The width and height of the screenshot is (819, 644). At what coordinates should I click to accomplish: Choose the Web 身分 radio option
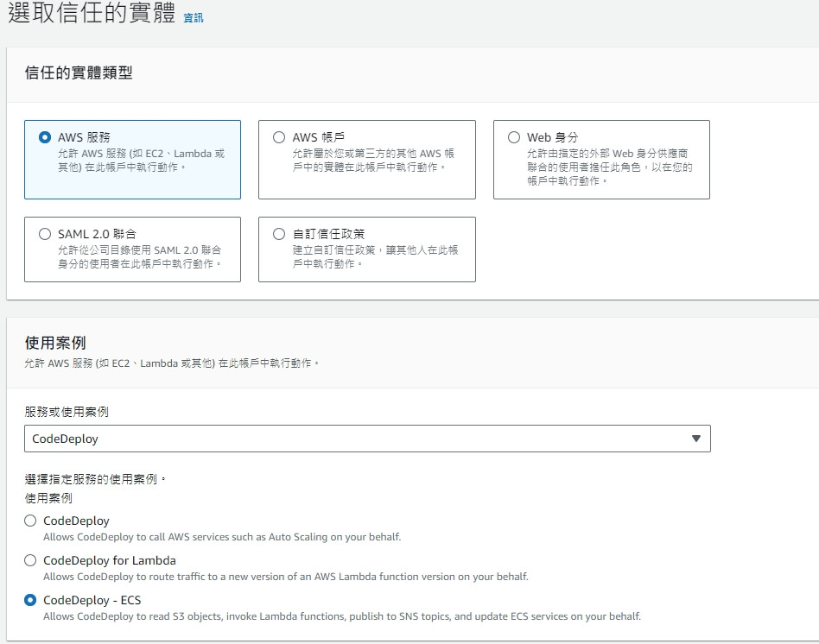[514, 137]
